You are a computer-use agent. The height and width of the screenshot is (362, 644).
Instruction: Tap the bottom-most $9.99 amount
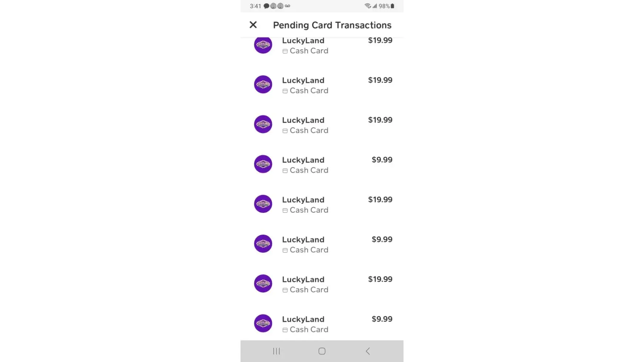tap(382, 319)
